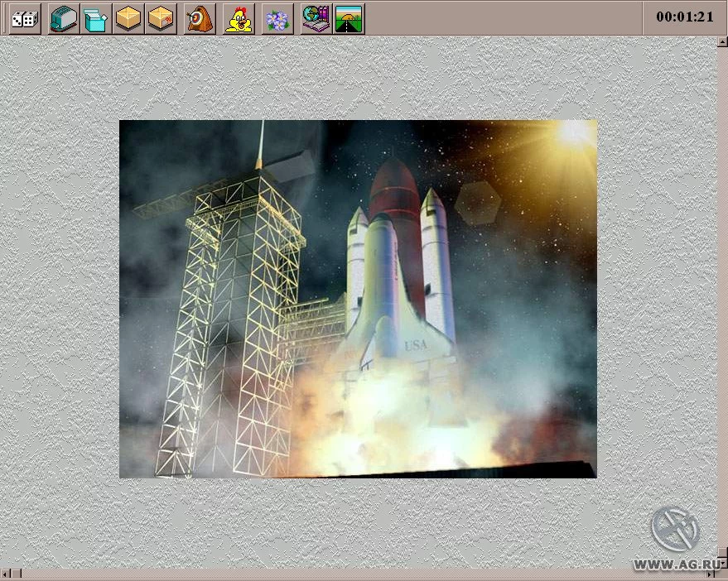Viewport: 728px width, 581px height.
Task: Click the archery target icon
Action: pos(200,18)
